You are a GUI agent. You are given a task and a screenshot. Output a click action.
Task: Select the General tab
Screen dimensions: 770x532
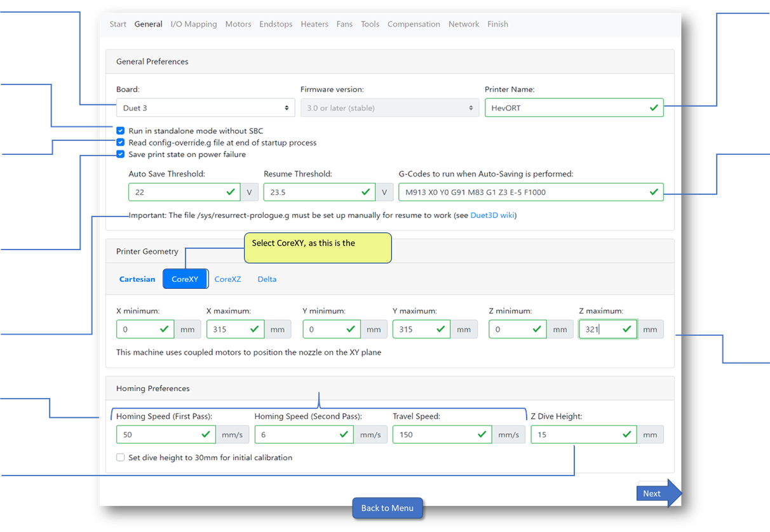pyautogui.click(x=148, y=24)
